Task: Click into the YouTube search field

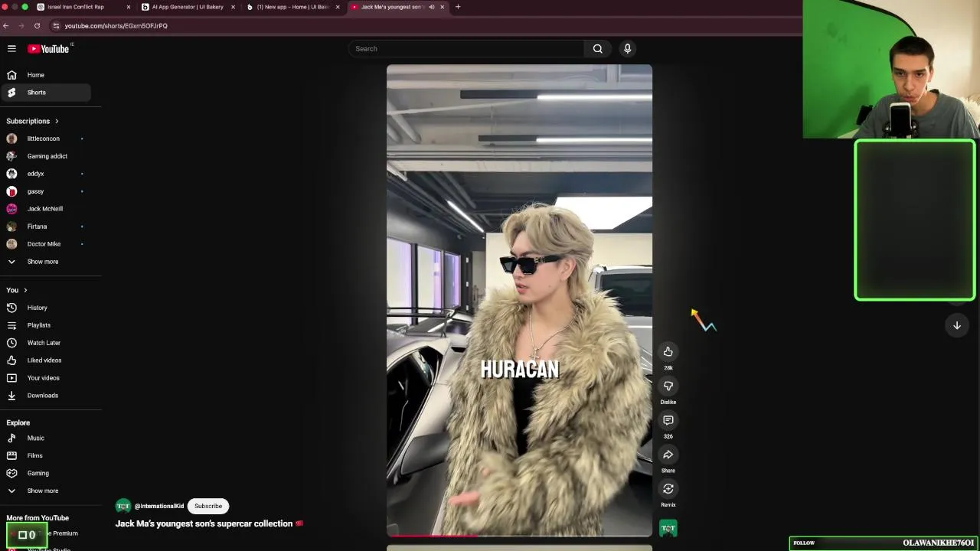Action: 466,49
